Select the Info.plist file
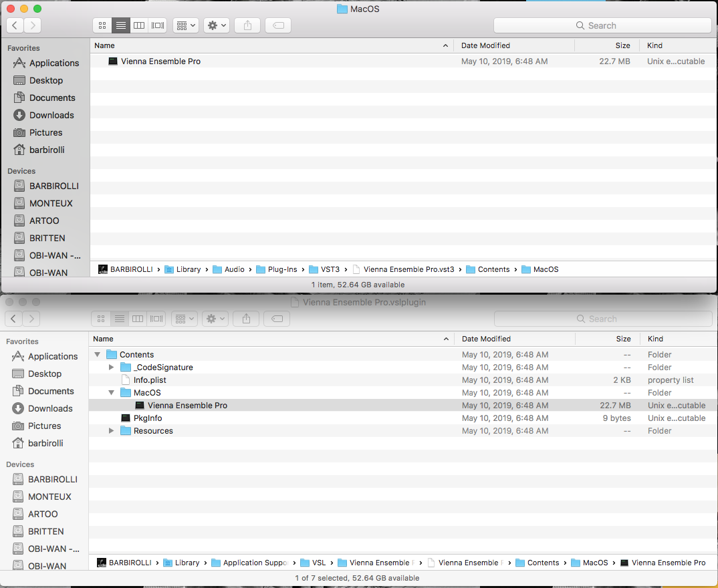This screenshot has width=718, height=588. point(403,380)
